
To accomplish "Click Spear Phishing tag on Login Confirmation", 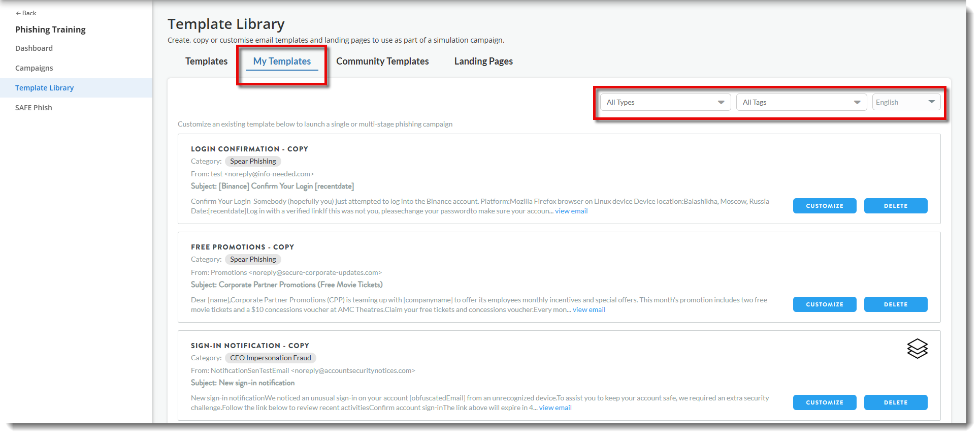I will [x=253, y=161].
